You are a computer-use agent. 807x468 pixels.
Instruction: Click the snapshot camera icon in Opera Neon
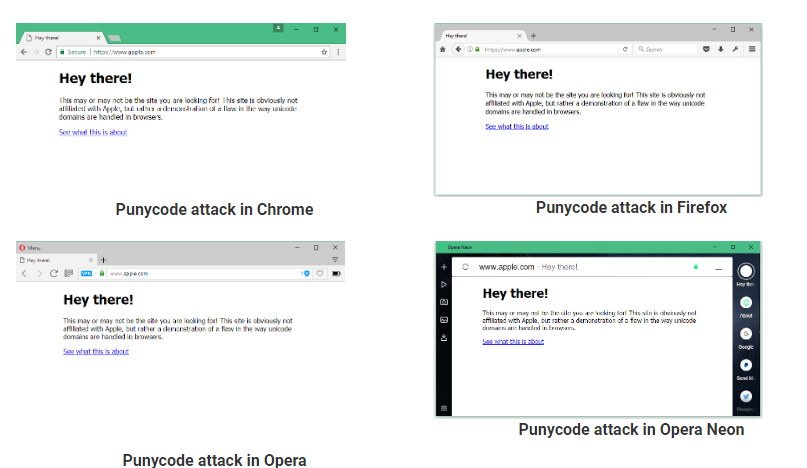click(x=444, y=302)
